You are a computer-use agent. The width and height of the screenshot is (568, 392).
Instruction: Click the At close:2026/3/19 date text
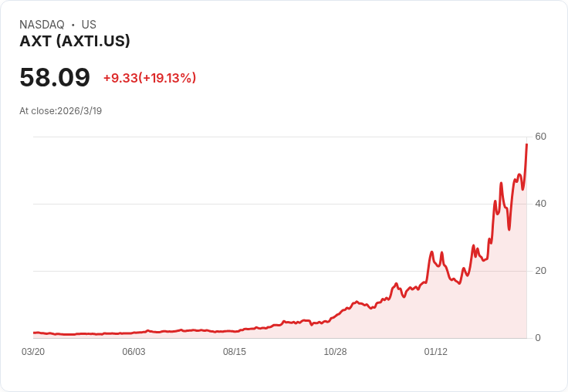click(60, 111)
